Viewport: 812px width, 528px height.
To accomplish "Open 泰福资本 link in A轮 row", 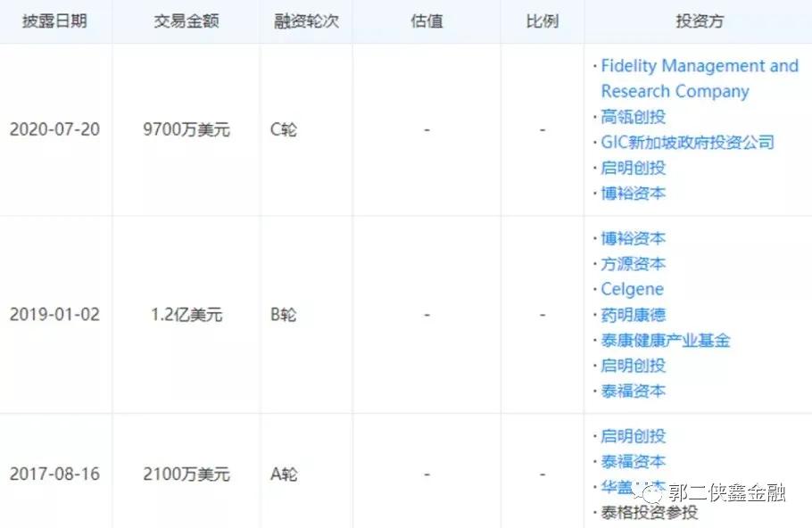I will (x=633, y=461).
